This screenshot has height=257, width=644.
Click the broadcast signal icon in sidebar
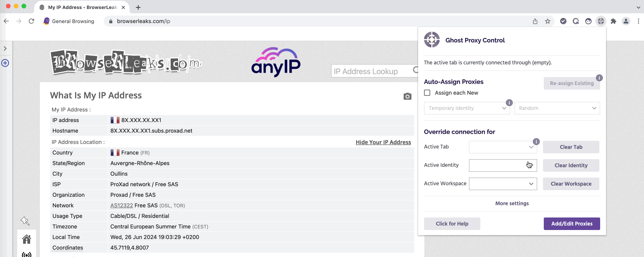27,254
